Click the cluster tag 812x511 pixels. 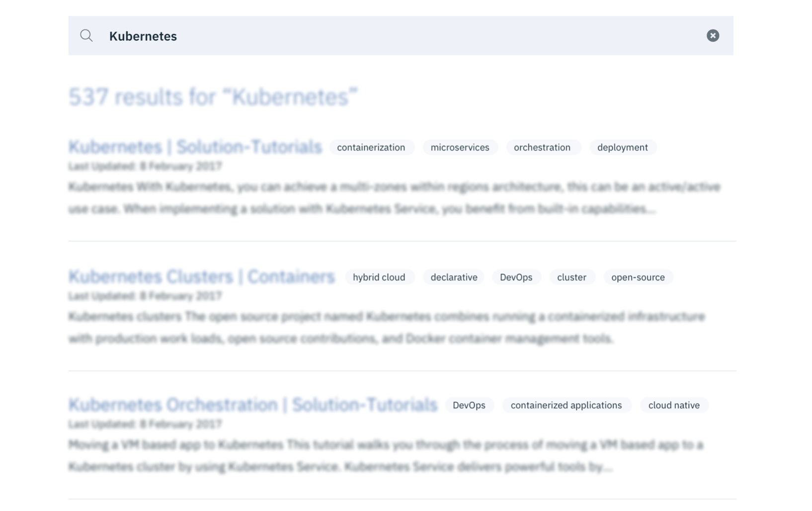(x=571, y=277)
